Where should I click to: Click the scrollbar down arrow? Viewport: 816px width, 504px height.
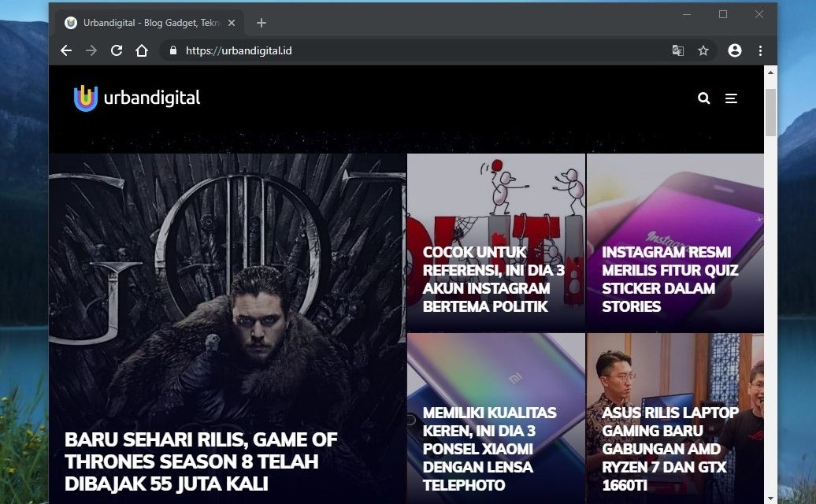[770, 498]
